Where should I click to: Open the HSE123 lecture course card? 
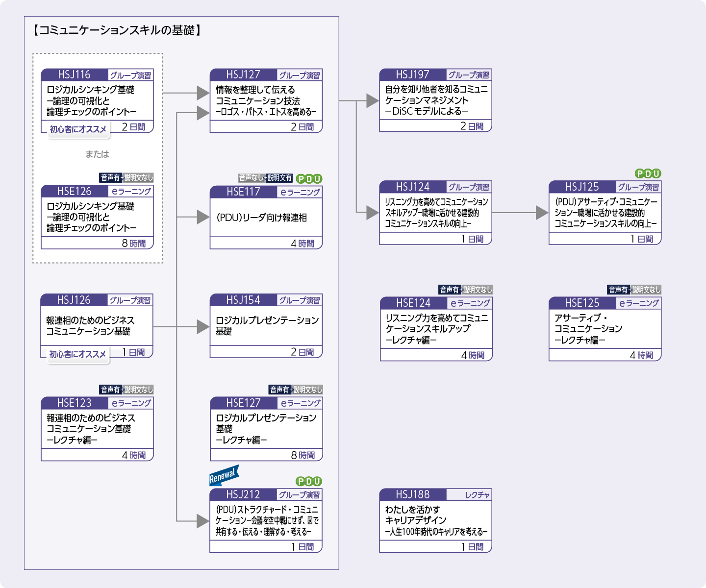(97, 429)
